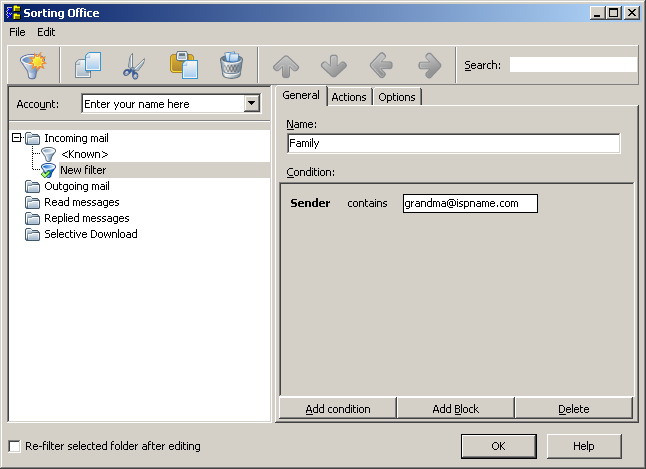Open the Account dropdown list
Screen dimensions: 646x469
[251, 104]
